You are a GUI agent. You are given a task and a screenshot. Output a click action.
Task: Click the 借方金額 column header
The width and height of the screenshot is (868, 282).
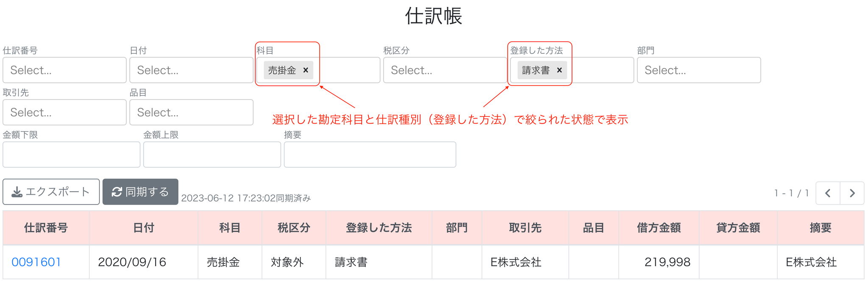659,228
